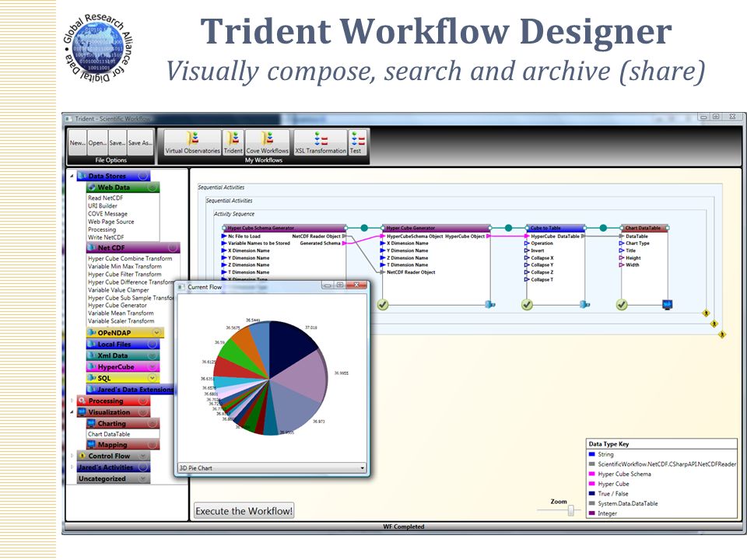Click teal connector between Cube Generator and Cube to Table
This screenshot has width=747, height=560.
[508, 228]
